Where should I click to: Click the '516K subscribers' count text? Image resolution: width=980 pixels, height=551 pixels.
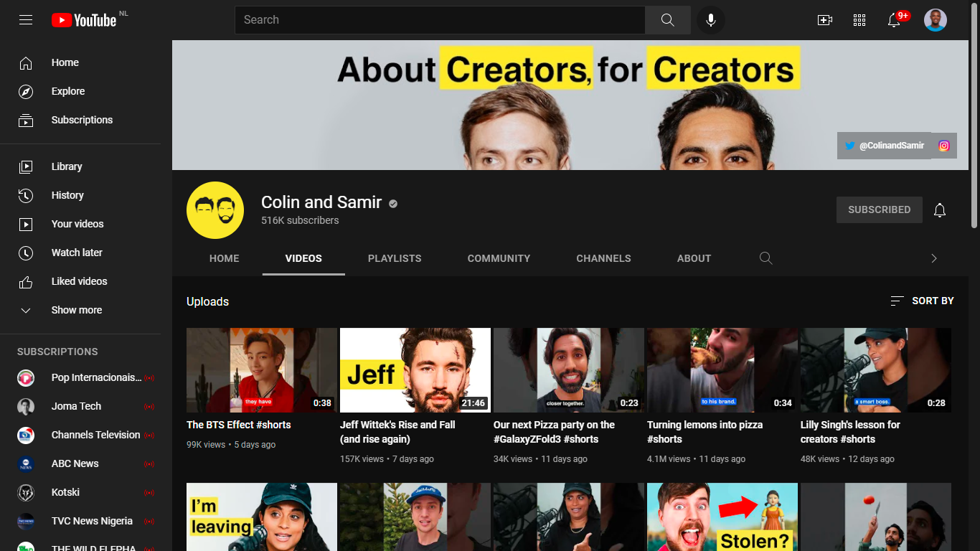coord(300,221)
